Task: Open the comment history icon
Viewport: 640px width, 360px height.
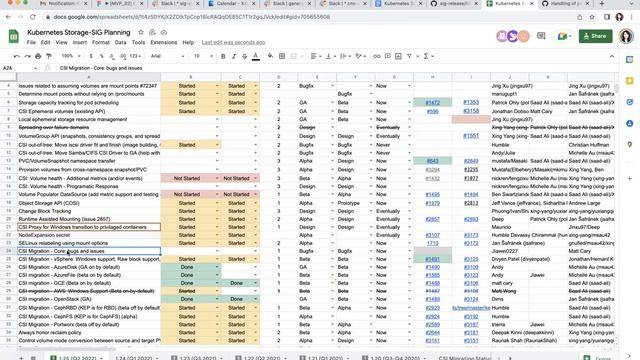Action: tap(541, 36)
